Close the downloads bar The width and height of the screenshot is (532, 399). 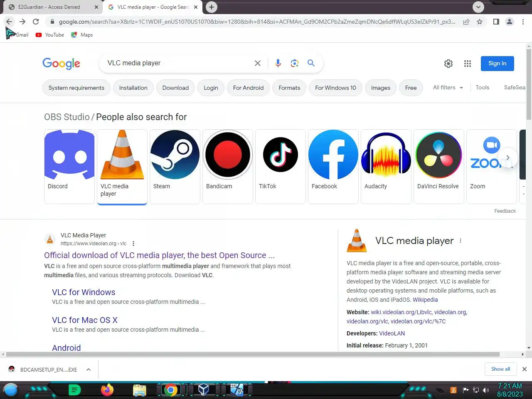point(525,369)
